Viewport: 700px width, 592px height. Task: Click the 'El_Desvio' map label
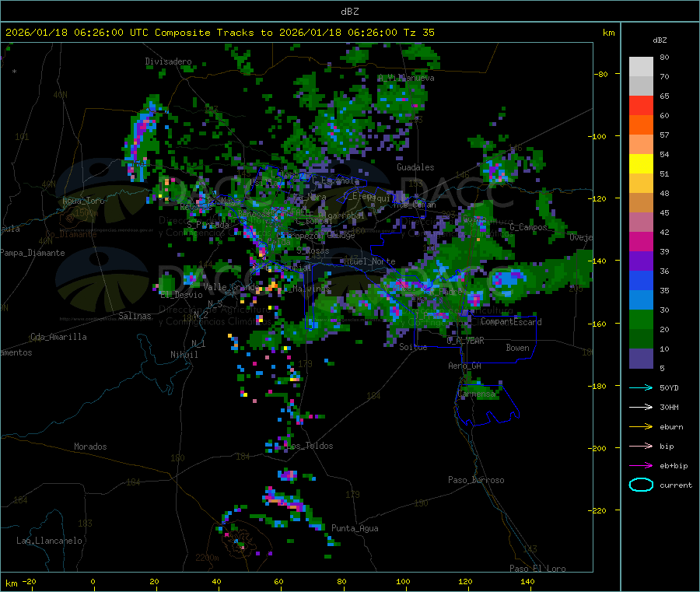[181, 295]
